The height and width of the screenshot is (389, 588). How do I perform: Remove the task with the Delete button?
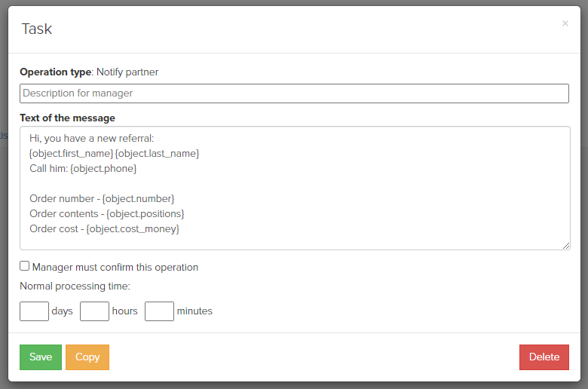(544, 357)
